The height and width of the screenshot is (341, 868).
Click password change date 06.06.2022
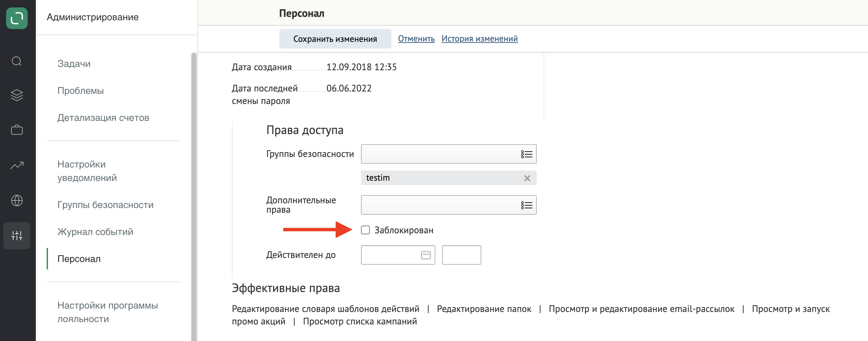point(349,88)
